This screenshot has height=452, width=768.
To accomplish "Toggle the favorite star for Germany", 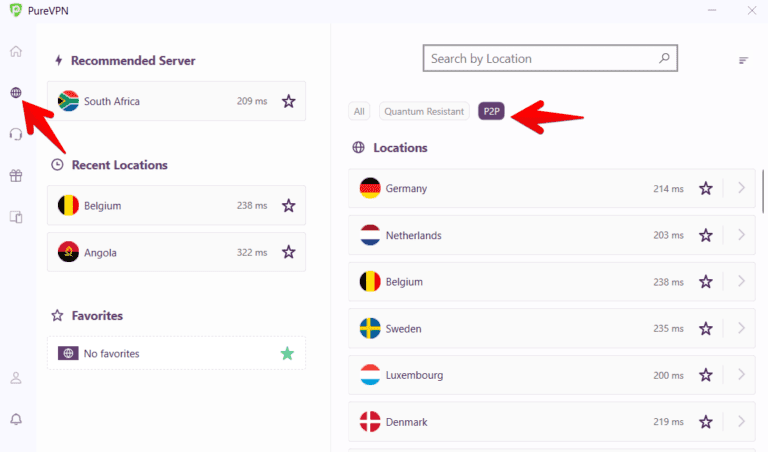I will pyautogui.click(x=706, y=188).
